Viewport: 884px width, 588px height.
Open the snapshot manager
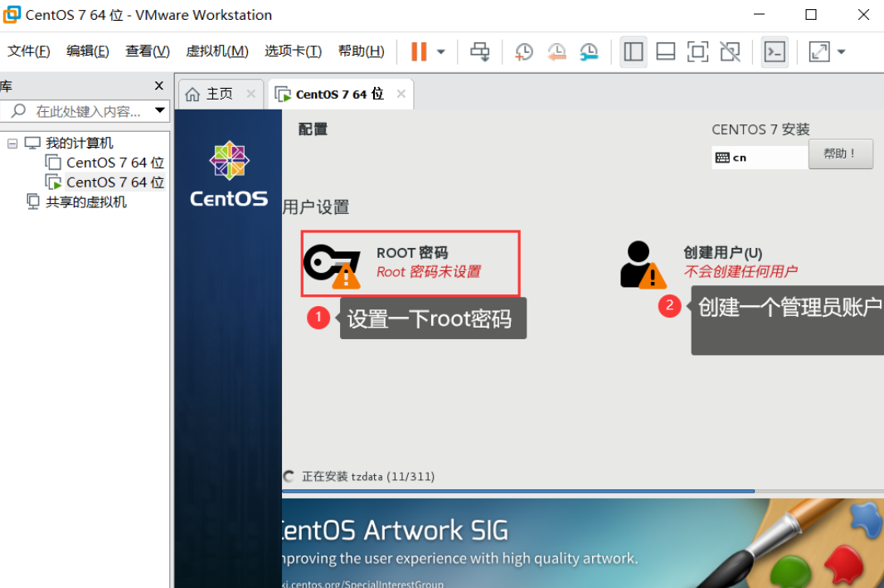point(589,52)
